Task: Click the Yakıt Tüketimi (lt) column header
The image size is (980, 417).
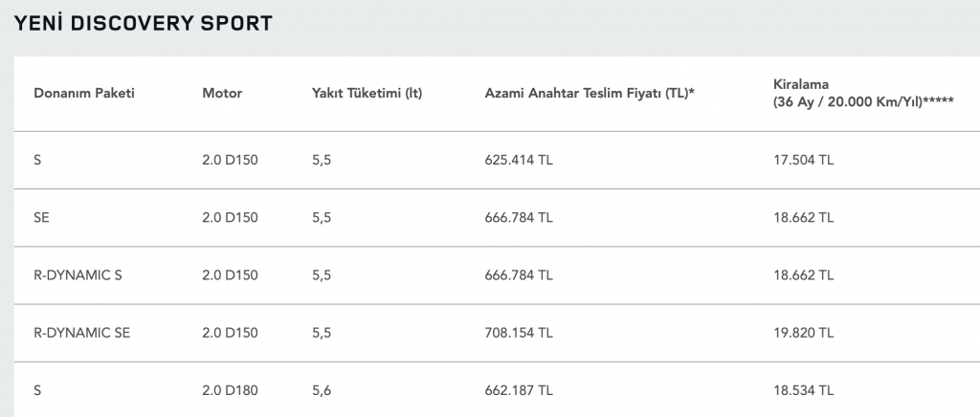Action: click(x=367, y=94)
